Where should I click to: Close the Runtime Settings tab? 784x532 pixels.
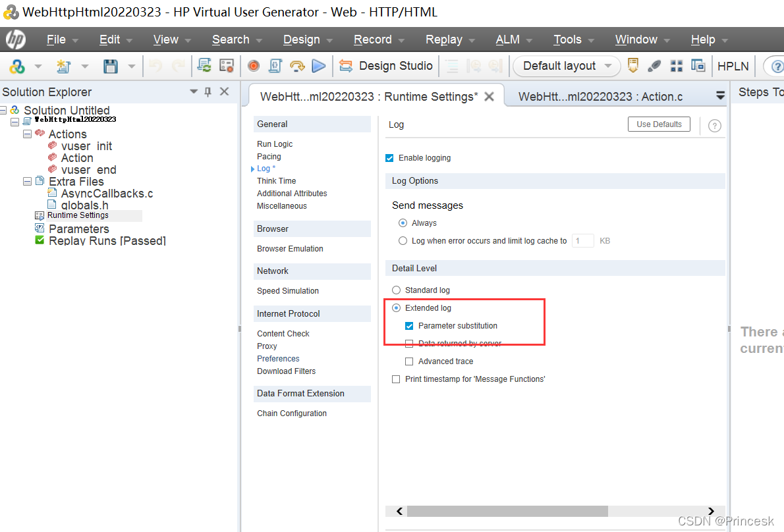tap(489, 96)
